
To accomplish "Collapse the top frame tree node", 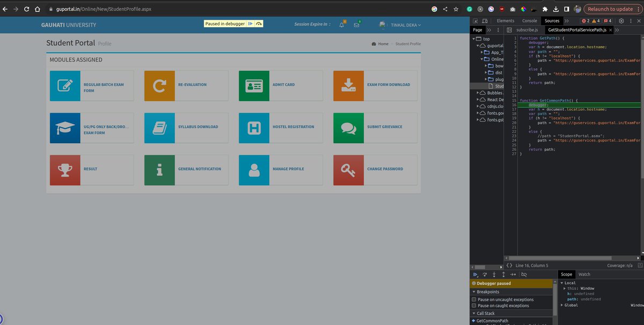I will point(474,39).
